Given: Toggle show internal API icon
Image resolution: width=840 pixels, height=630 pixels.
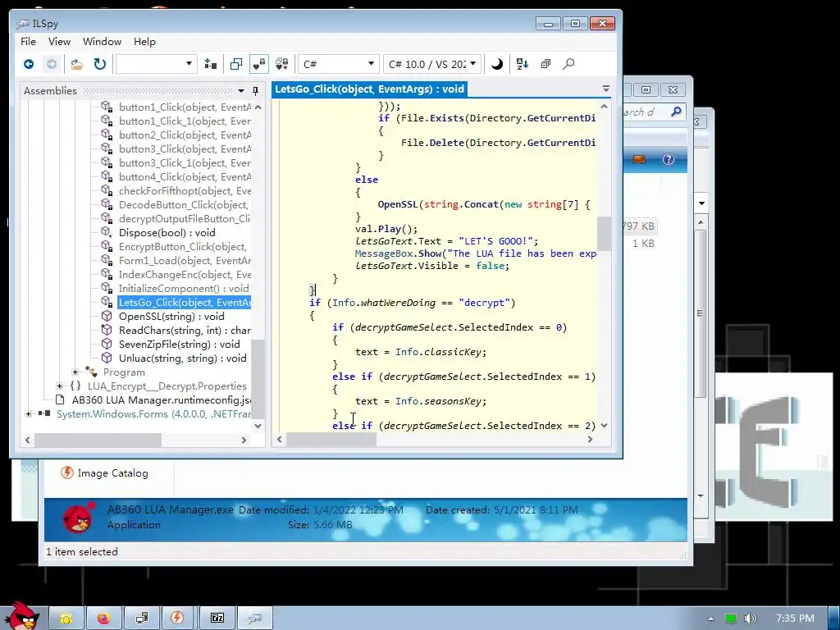Looking at the screenshot, I should [x=259, y=64].
